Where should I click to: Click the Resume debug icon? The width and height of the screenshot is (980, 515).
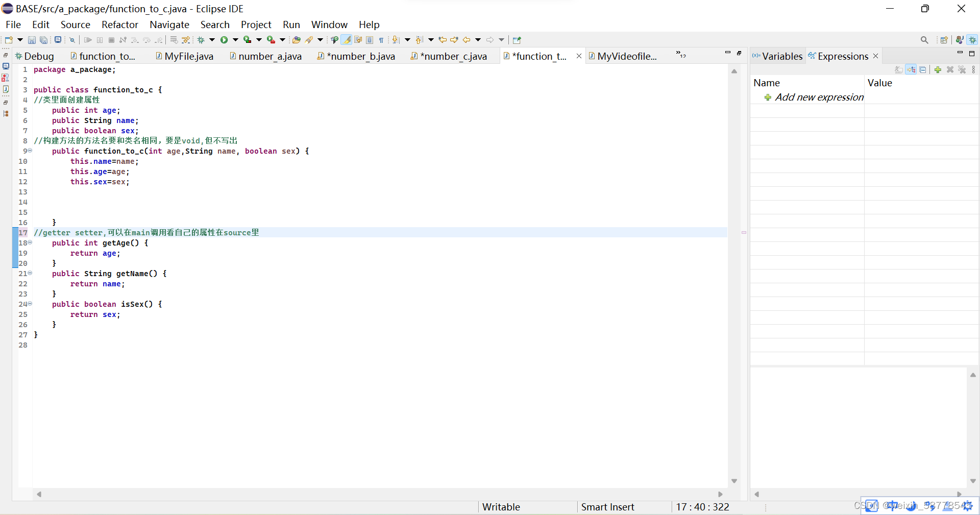[x=88, y=40]
